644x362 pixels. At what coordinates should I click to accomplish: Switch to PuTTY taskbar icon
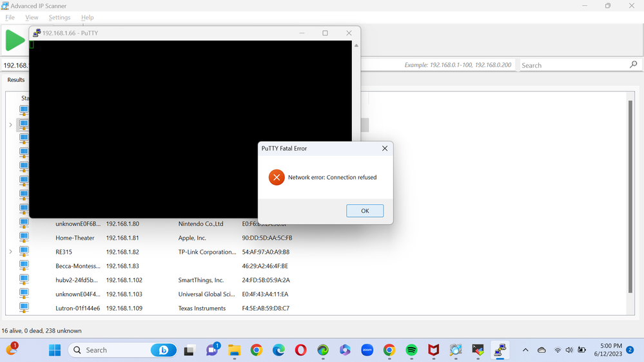tap(500, 350)
